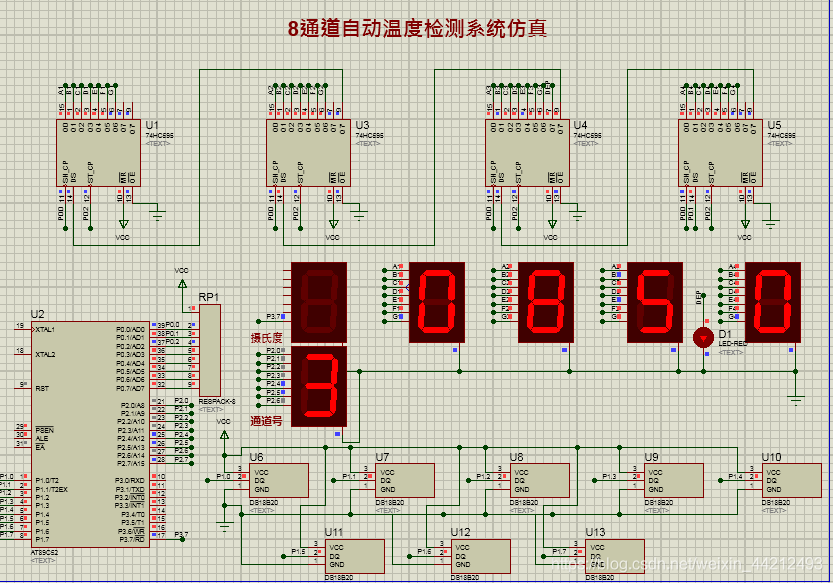Click the 通道号 label
Image resolution: width=833 pixels, height=583 pixels.
267,421
